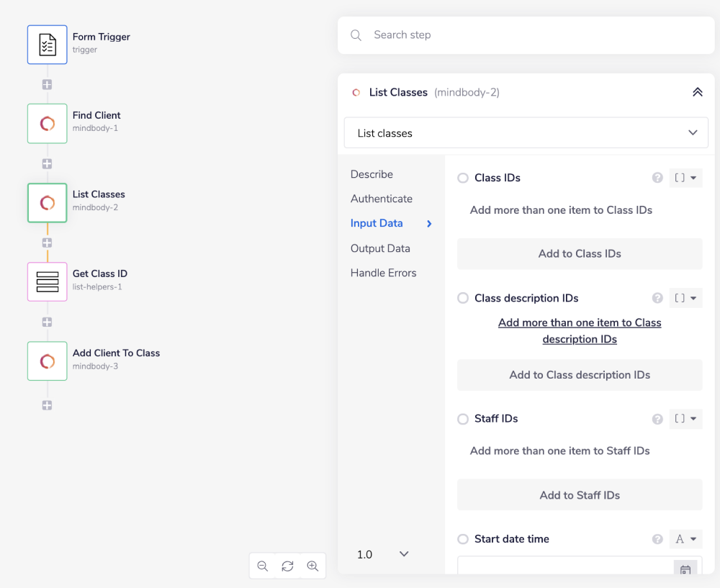Click the Add to Class IDs button

(580, 254)
